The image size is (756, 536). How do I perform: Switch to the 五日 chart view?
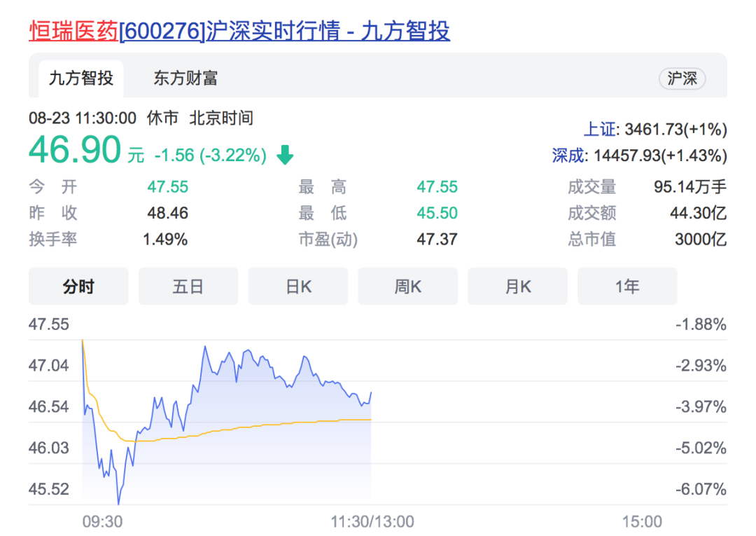pos(188,286)
